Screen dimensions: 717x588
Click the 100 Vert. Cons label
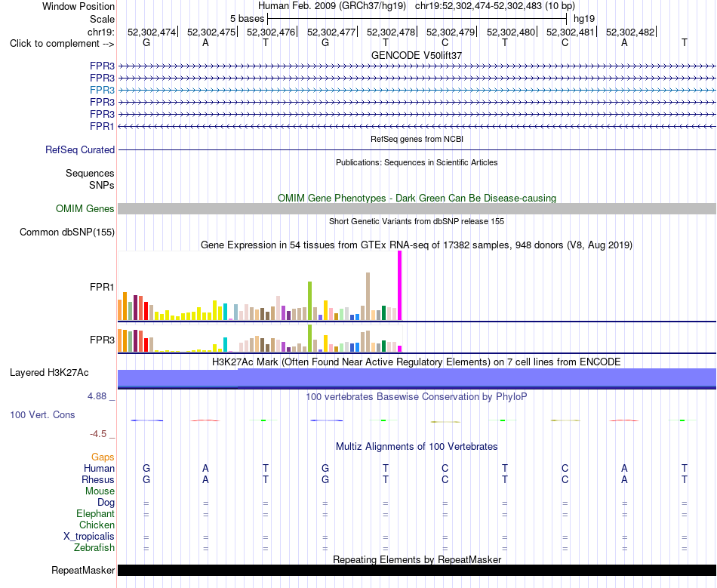[x=42, y=414]
